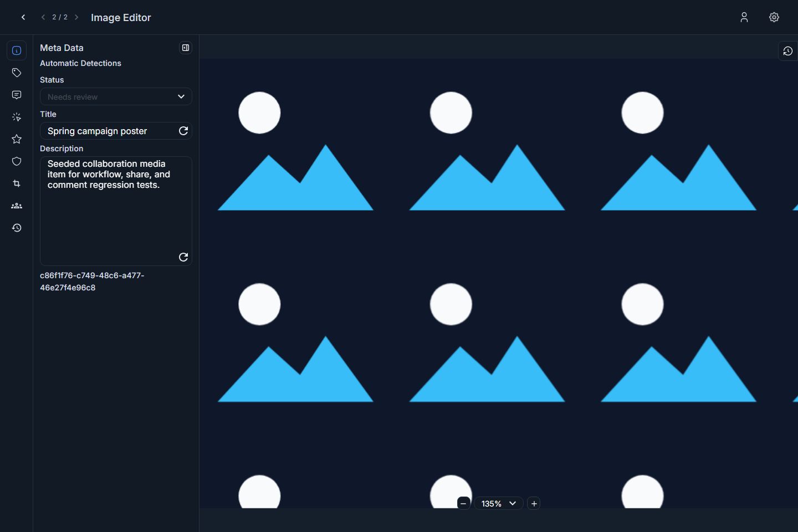798x532 pixels.
Task: Regenerate the Description field
Action: tap(183, 257)
